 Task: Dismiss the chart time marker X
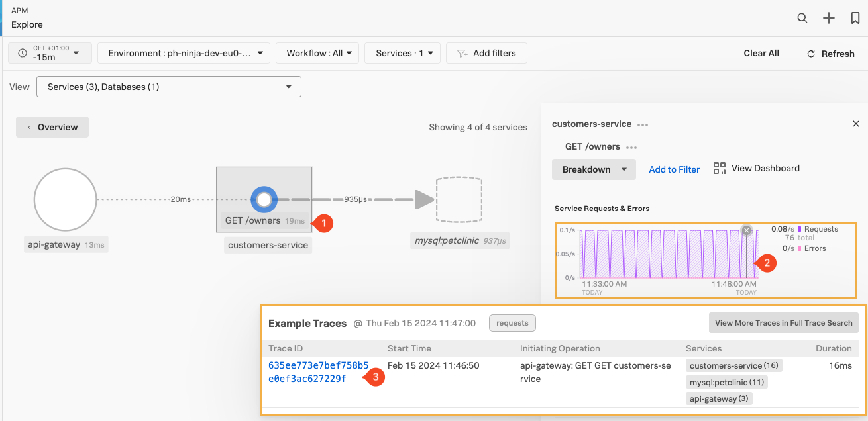(x=747, y=230)
